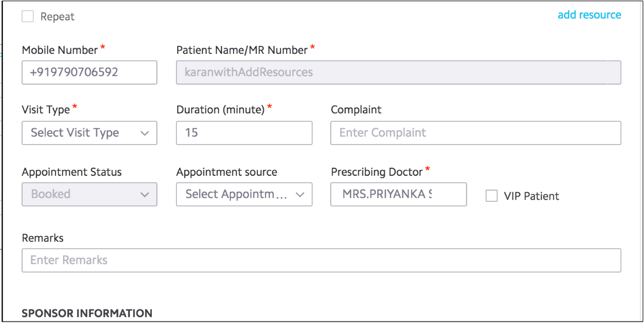Click the Patient Name/MR Number label
Viewport: 644px width, 323px height.
242,50
